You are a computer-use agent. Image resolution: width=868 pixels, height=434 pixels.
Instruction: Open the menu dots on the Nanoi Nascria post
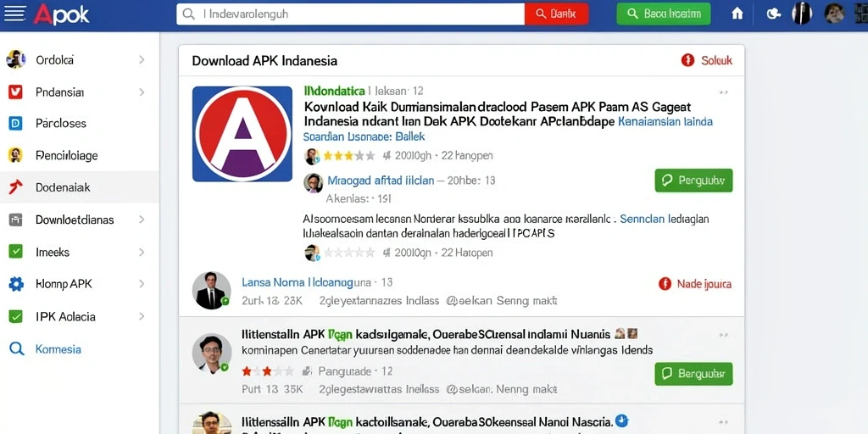[723, 422]
